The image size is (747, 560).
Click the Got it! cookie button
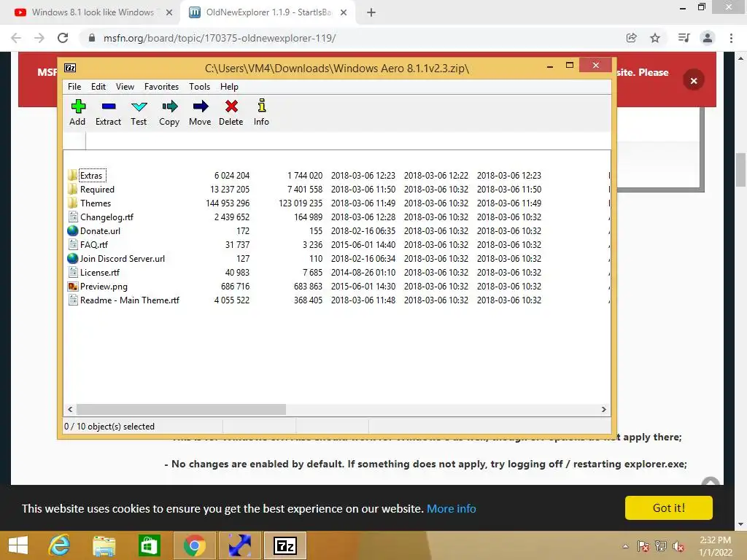(669, 508)
